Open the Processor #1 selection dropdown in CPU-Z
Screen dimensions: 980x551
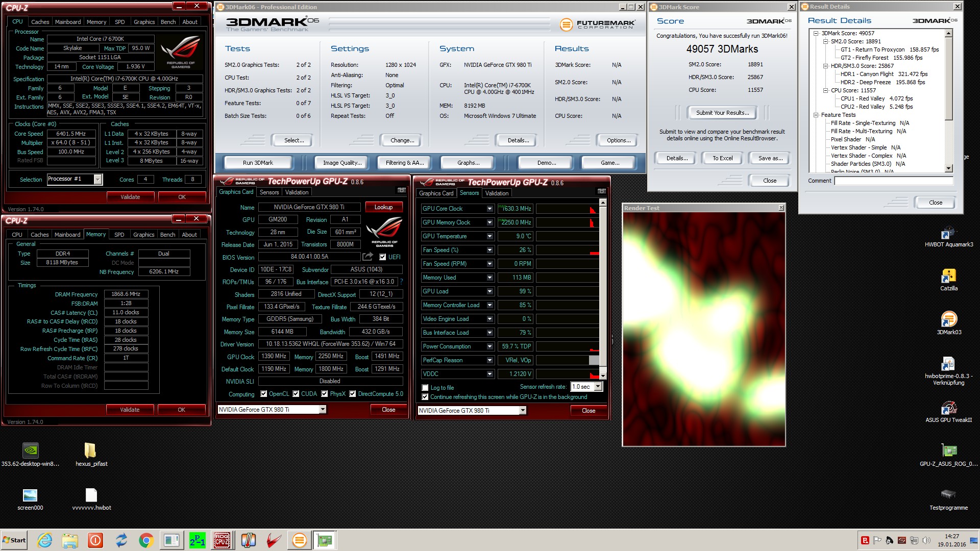coord(97,179)
